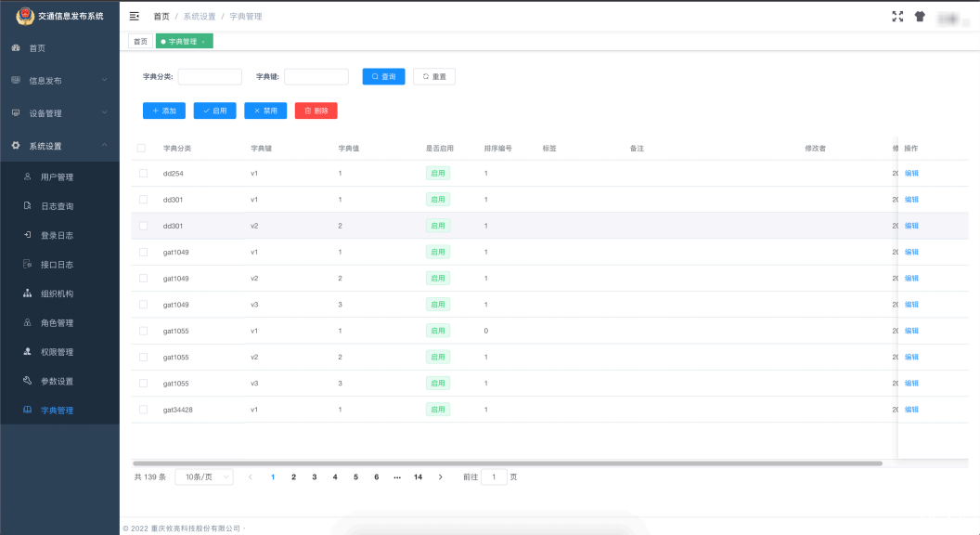The image size is (980, 535).
Task: Collapse the sidebar with the hamburger icon
Action: pyautogui.click(x=135, y=16)
